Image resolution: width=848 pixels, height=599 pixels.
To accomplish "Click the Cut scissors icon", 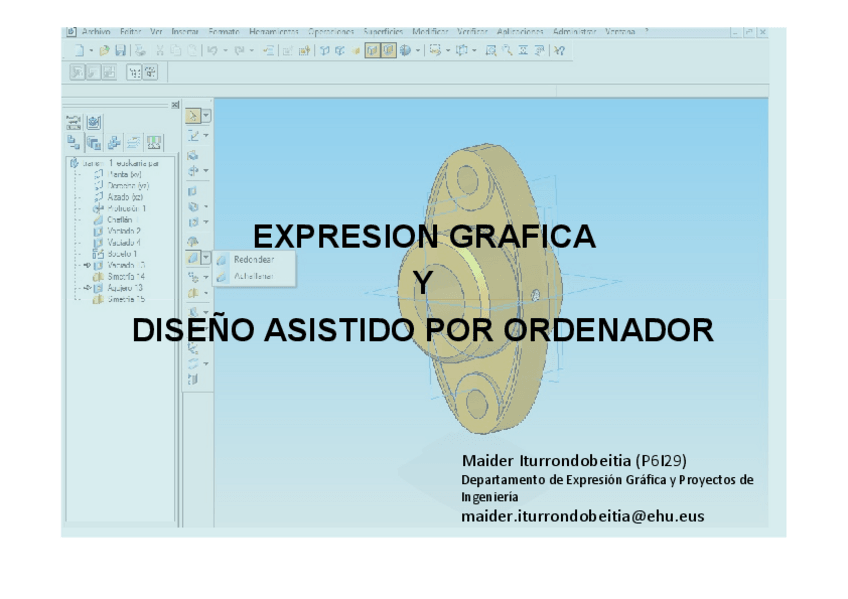I will 160,51.
